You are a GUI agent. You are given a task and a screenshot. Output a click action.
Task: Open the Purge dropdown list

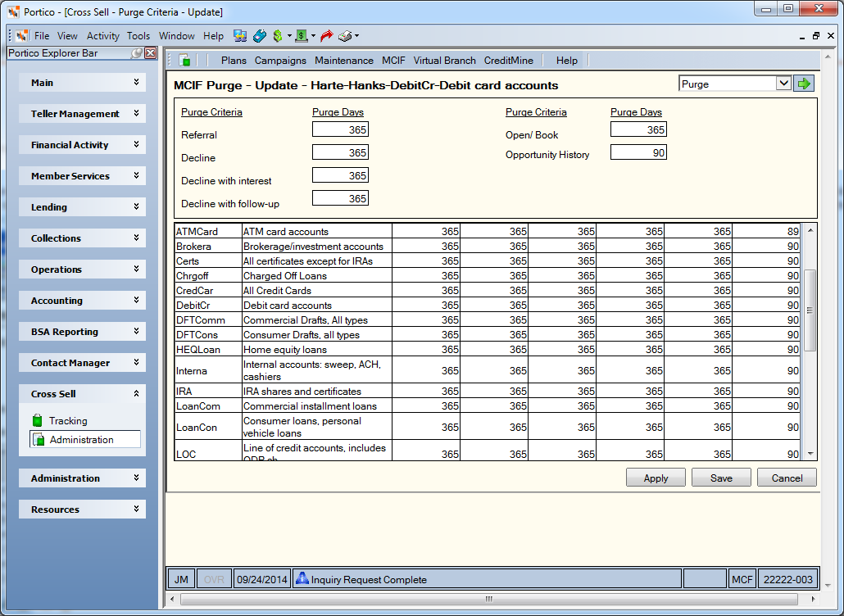pyautogui.click(x=783, y=84)
